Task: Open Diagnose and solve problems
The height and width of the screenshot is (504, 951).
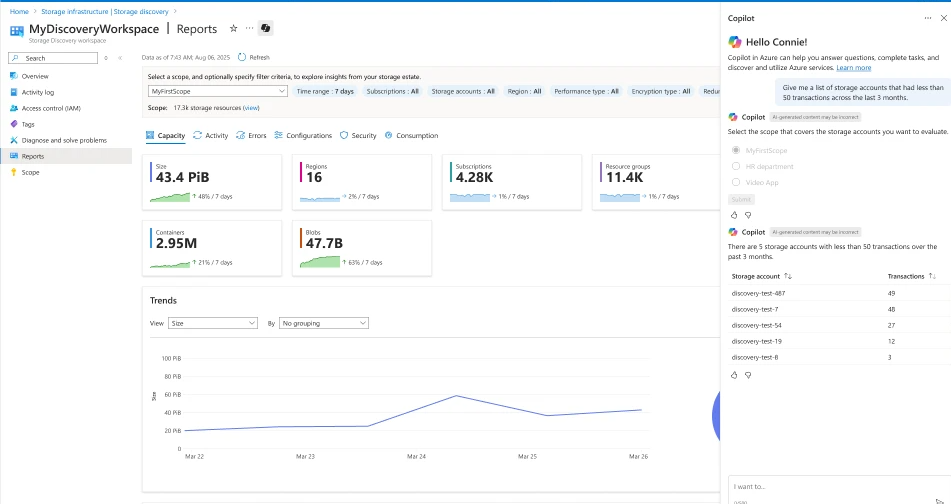Action: pyautogui.click(x=66, y=140)
